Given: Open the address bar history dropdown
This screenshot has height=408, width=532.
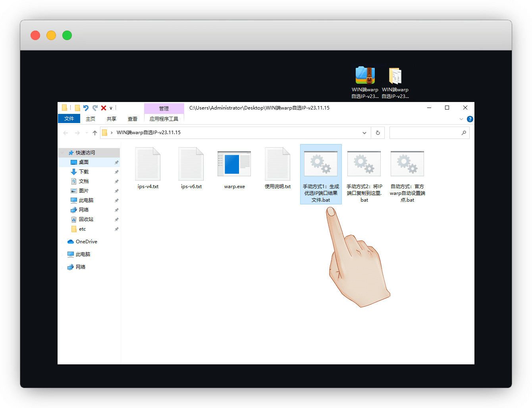Looking at the screenshot, I should pyautogui.click(x=364, y=133).
